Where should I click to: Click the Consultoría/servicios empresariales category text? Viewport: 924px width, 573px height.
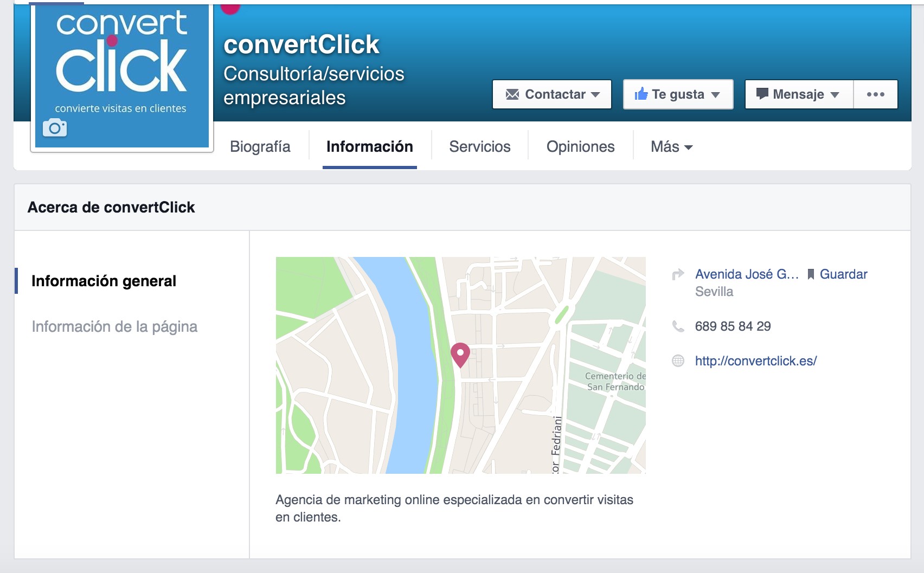[x=314, y=86]
